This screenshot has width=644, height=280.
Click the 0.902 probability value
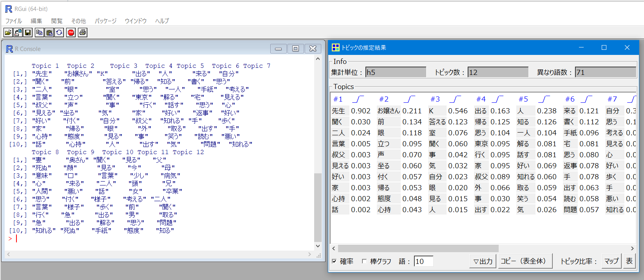click(361, 111)
